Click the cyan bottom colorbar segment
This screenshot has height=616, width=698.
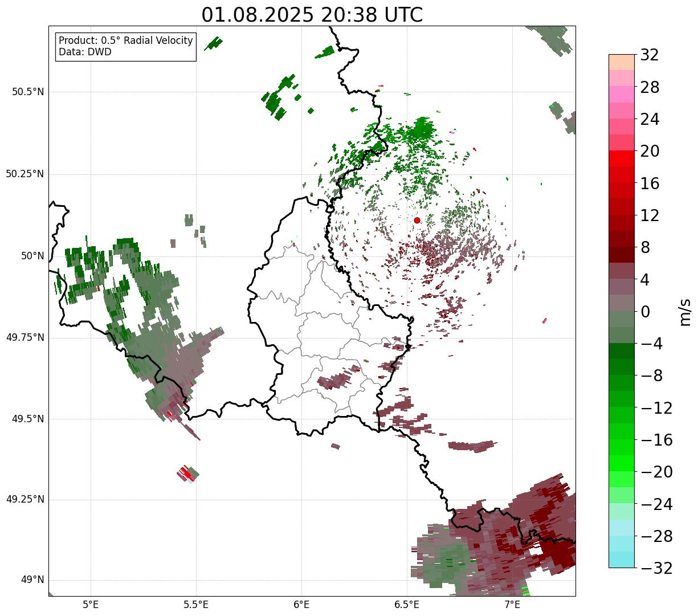(622, 560)
